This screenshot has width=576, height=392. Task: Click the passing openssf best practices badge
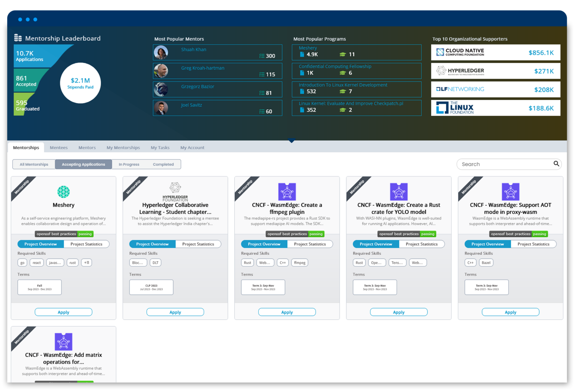click(64, 234)
